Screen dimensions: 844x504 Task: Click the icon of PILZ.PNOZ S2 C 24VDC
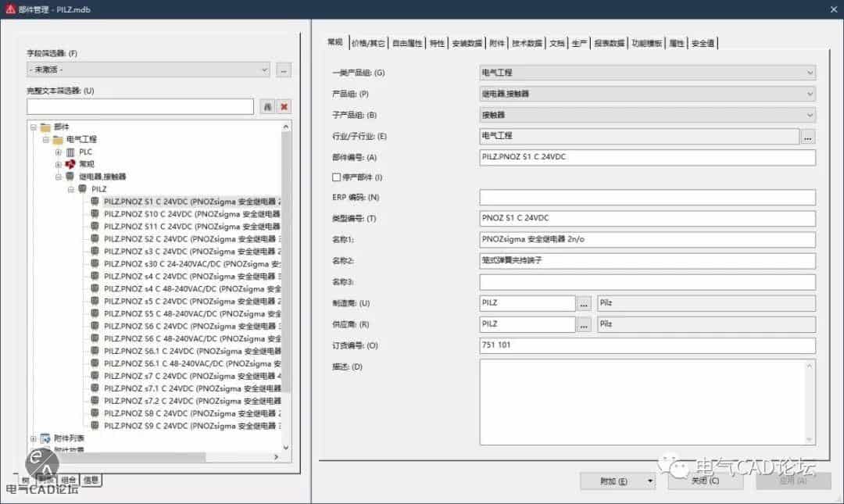tap(95, 238)
